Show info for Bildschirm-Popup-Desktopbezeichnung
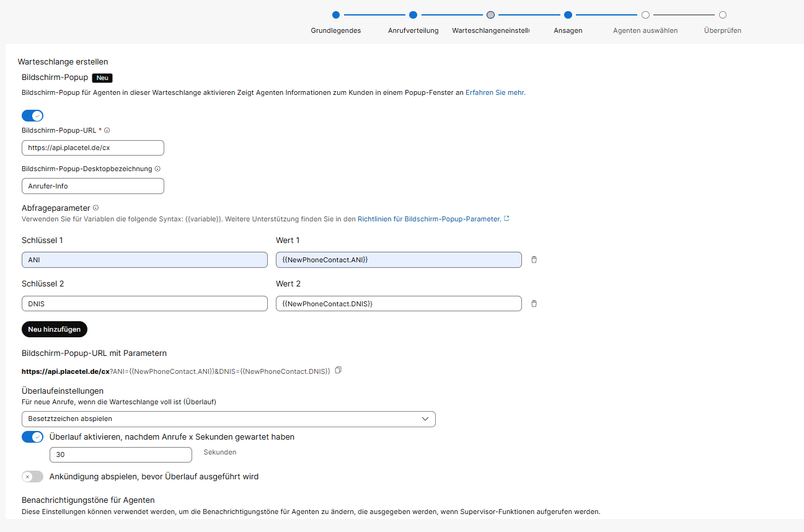The width and height of the screenshot is (804, 532). click(x=157, y=169)
